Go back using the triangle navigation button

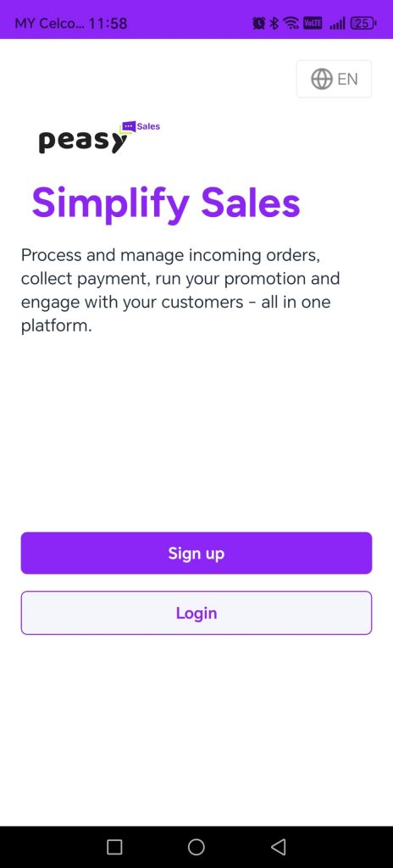[x=279, y=847]
